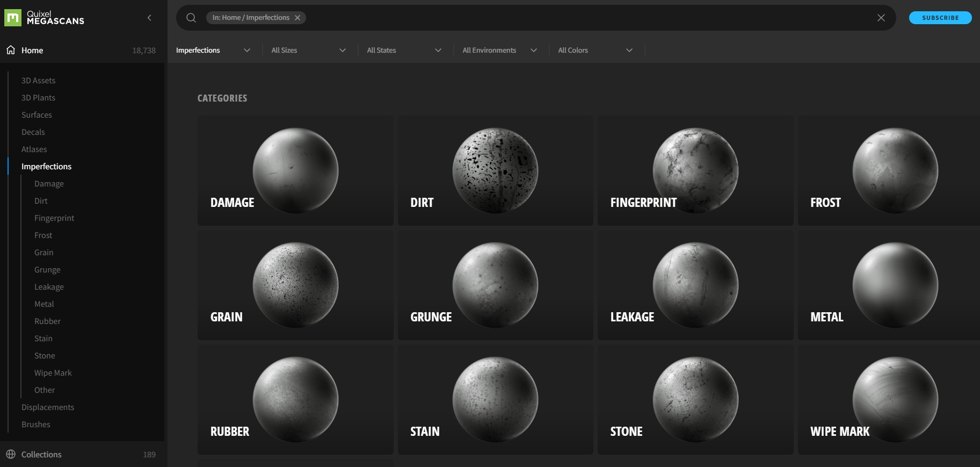
Task: Select Imperfections in the sidebar
Action: point(46,166)
